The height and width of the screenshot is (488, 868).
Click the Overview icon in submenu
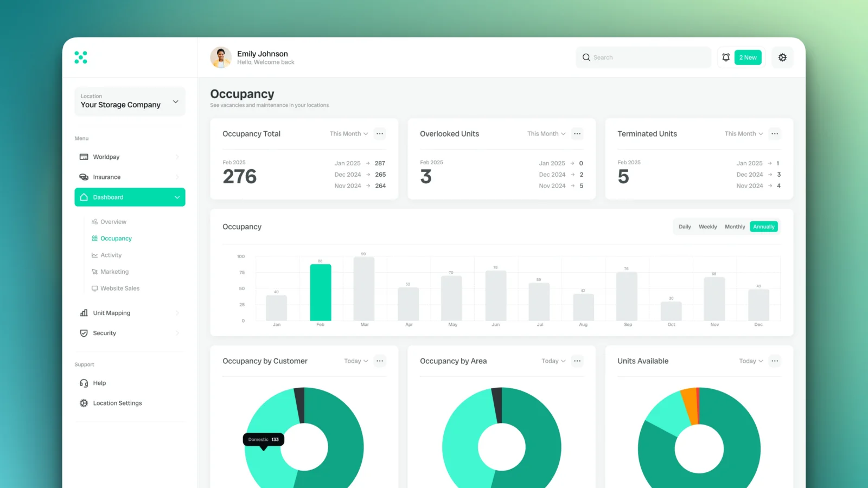[x=95, y=222]
